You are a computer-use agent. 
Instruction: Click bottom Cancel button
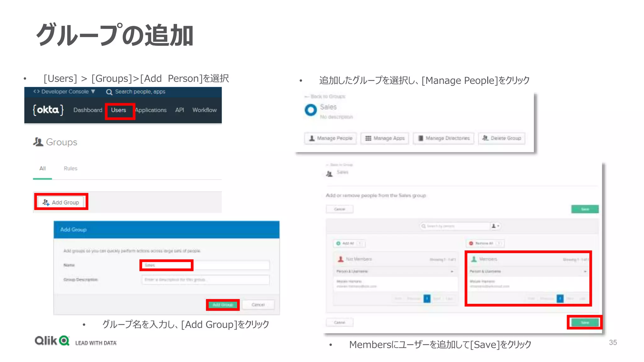pos(340,322)
